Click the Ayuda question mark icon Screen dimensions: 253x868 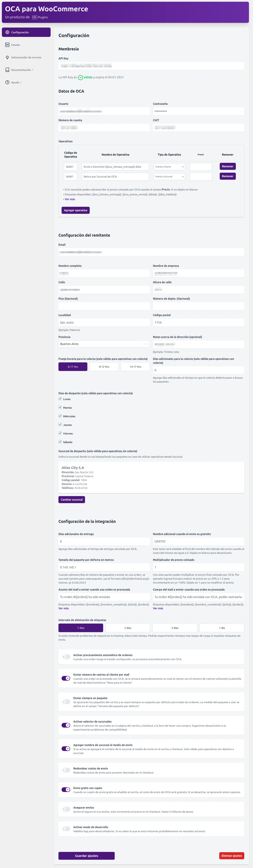click(7, 82)
